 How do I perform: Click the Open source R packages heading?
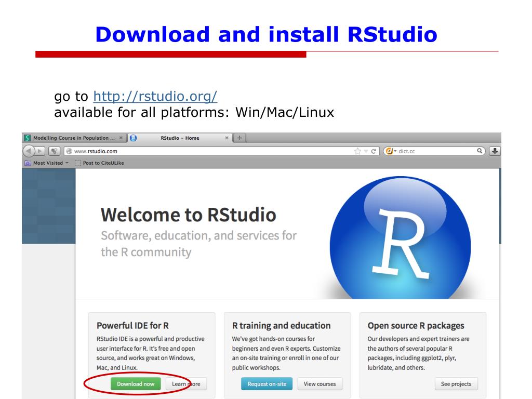[416, 326]
